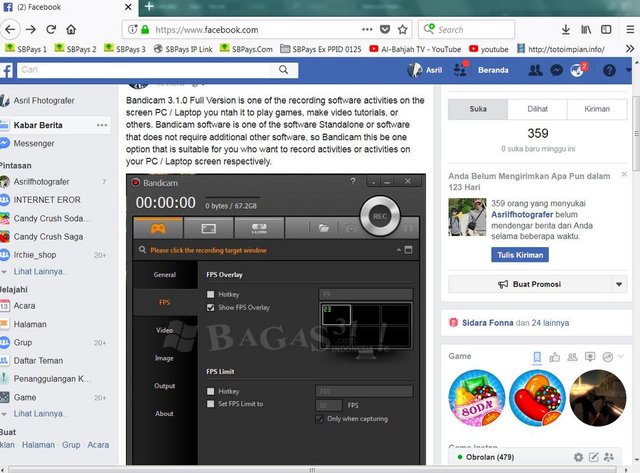This screenshot has width=640, height=473.
Task: Uncheck Show FPS Overlay checkbox
Action: (x=211, y=307)
